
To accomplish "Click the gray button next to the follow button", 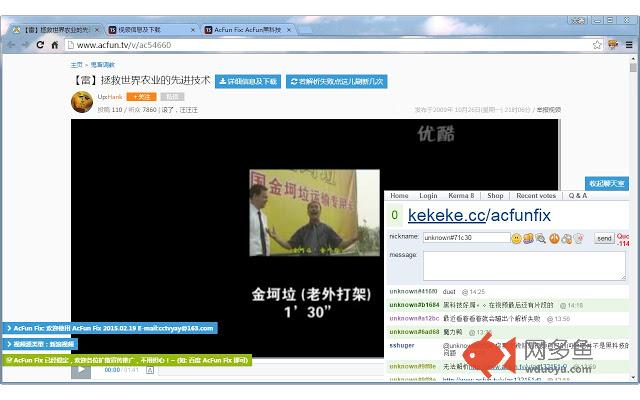I will point(172,97).
